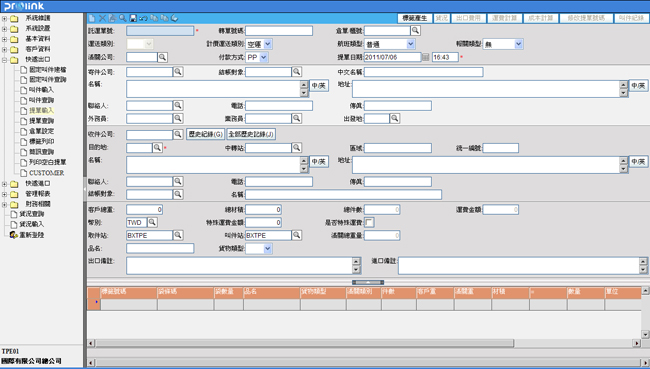Select 提單查詢 in the sidebar tree
Viewport: 650px width, 369px height.
41,121
